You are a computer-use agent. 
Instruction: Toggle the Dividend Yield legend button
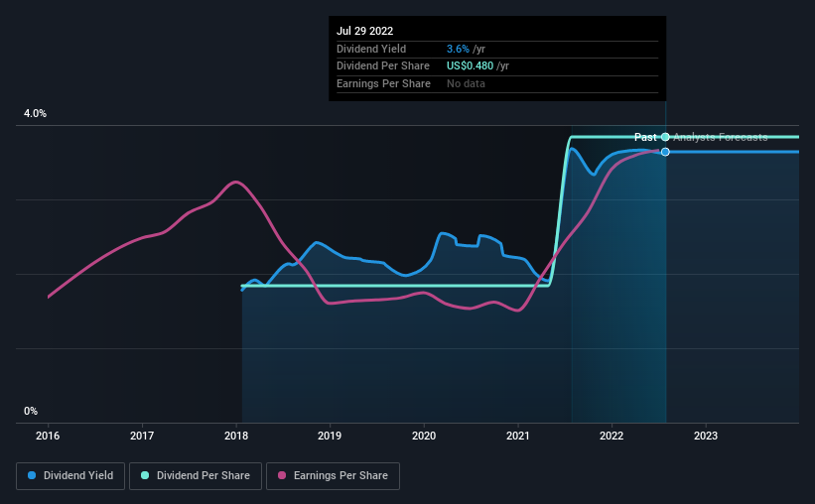[x=70, y=476]
